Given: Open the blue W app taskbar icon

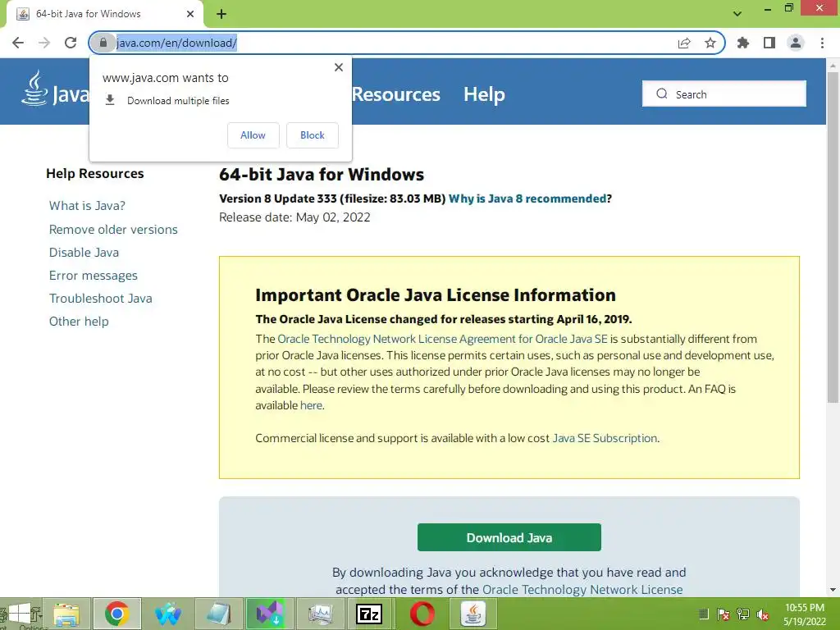Looking at the screenshot, I should coord(168,614).
